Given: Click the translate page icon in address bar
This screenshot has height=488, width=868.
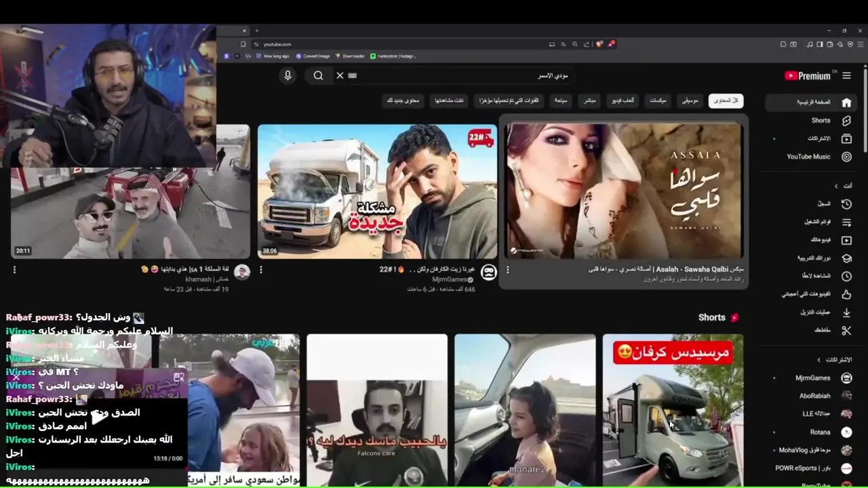Looking at the screenshot, I should click(564, 44).
